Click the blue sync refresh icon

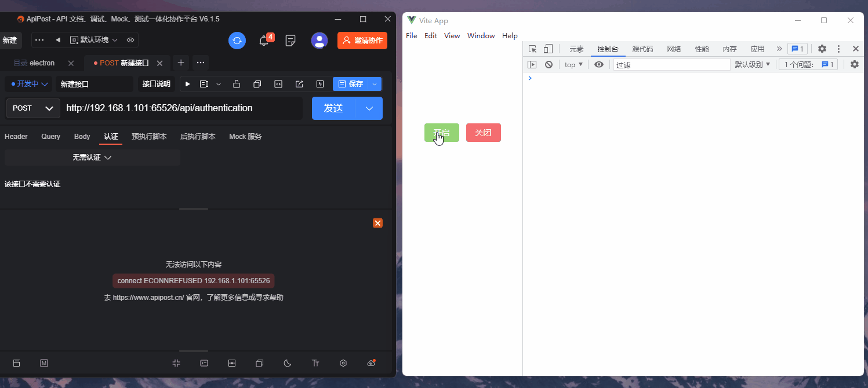pos(237,41)
